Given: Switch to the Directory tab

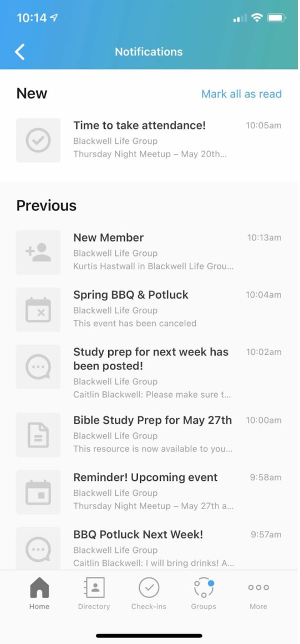Looking at the screenshot, I should pos(94,593).
